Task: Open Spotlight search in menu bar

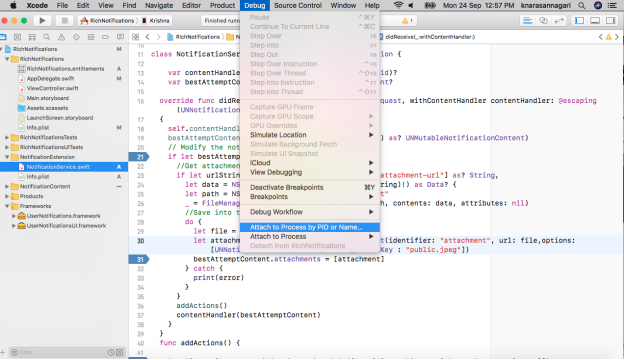Action: click(582, 6)
